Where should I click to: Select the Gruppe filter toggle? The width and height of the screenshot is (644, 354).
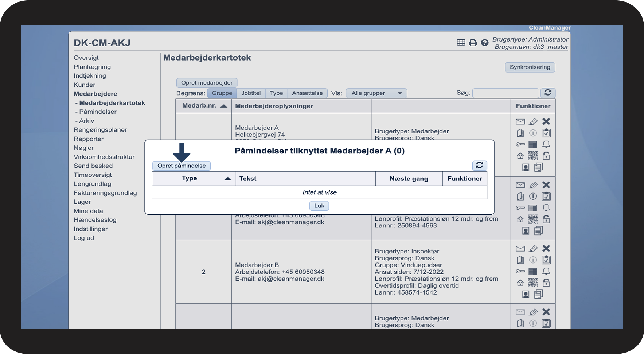pos(222,93)
